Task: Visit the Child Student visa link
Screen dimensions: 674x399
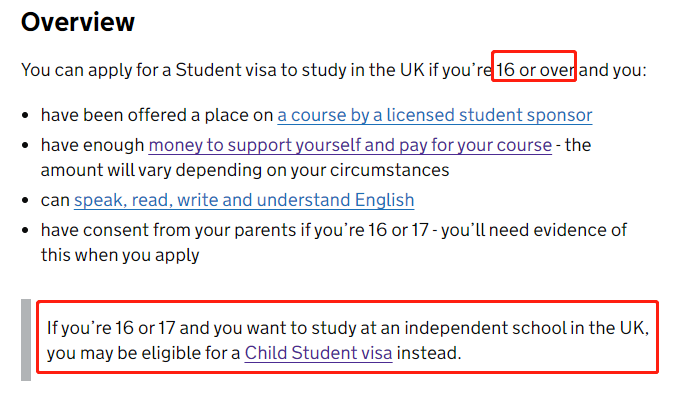Action: tap(318, 353)
